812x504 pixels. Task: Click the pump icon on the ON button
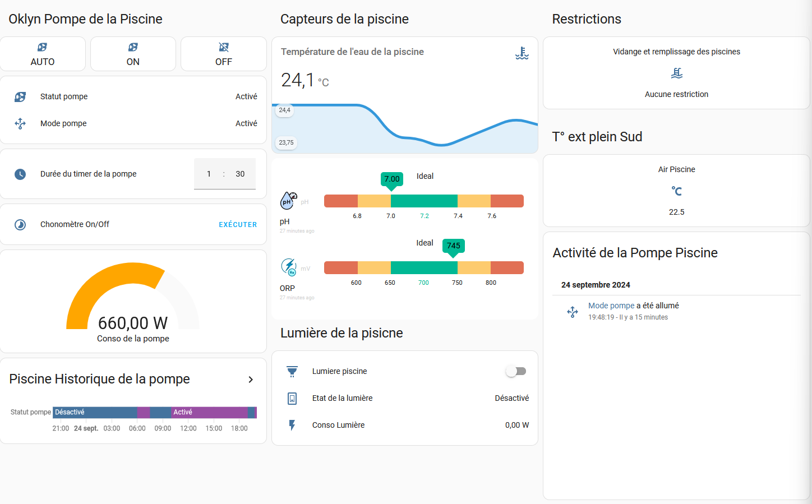click(x=133, y=47)
